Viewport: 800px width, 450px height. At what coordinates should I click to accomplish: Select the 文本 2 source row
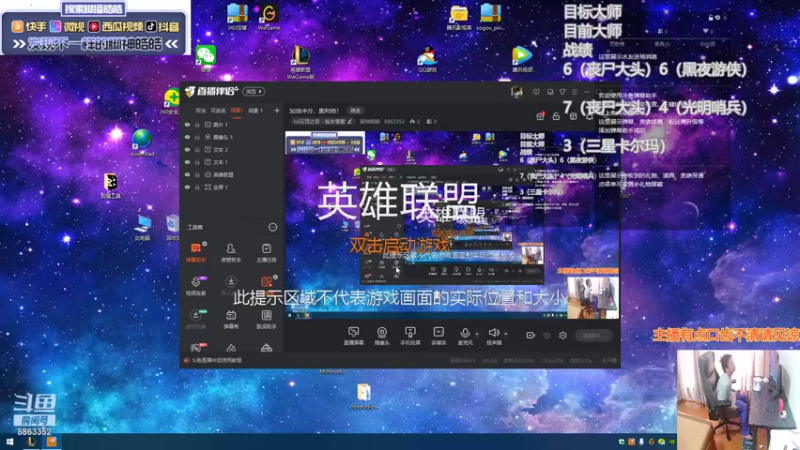point(232,149)
